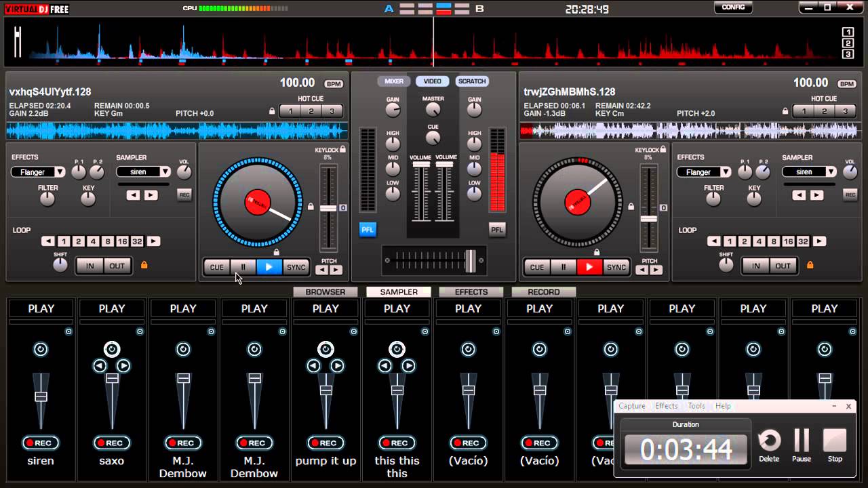Open the Flanger effect dropdown on left deck
The width and height of the screenshot is (868, 488).
tap(38, 172)
